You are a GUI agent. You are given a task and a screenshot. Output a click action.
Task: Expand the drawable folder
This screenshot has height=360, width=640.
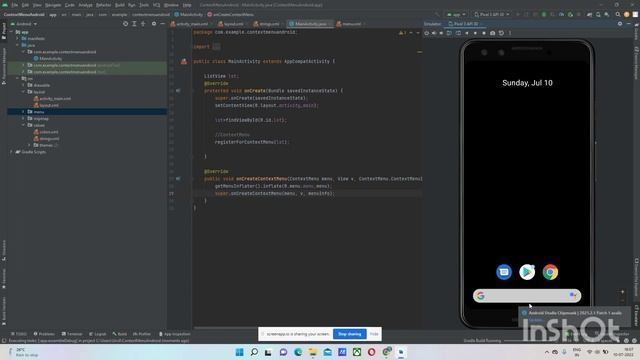tap(24, 85)
